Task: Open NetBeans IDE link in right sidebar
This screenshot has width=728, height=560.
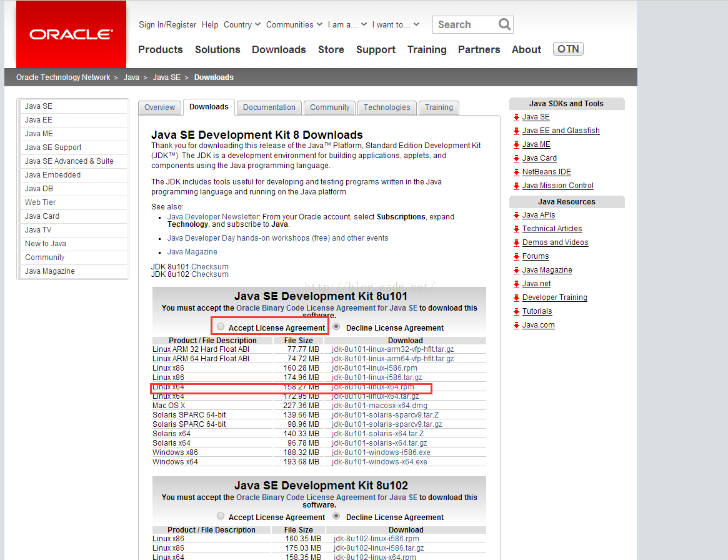Action: click(x=546, y=172)
